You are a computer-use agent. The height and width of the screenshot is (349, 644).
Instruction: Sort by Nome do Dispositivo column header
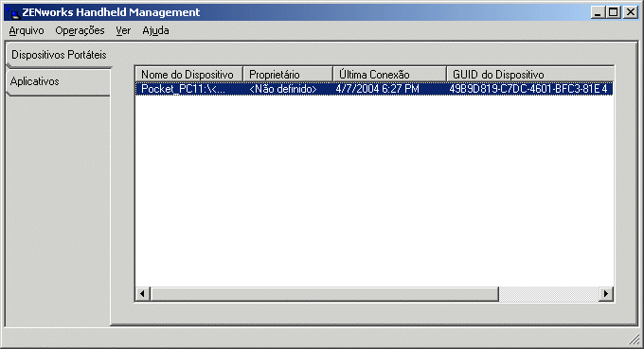188,74
